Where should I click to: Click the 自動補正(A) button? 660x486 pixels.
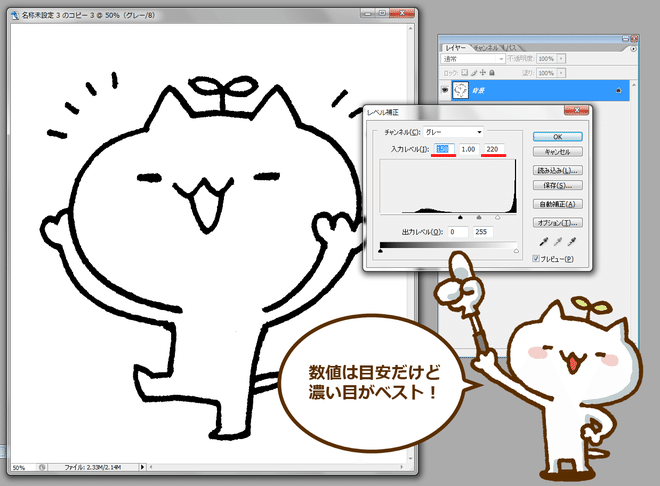coord(558,204)
